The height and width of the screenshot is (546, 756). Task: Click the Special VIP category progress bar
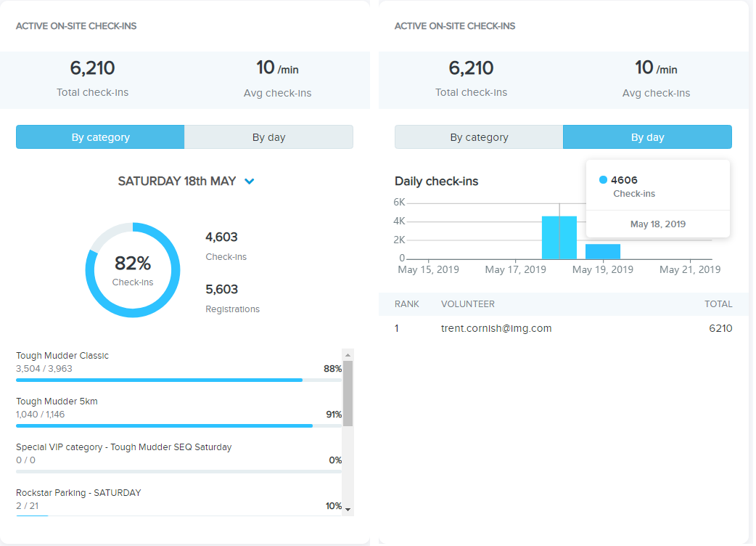179,472
